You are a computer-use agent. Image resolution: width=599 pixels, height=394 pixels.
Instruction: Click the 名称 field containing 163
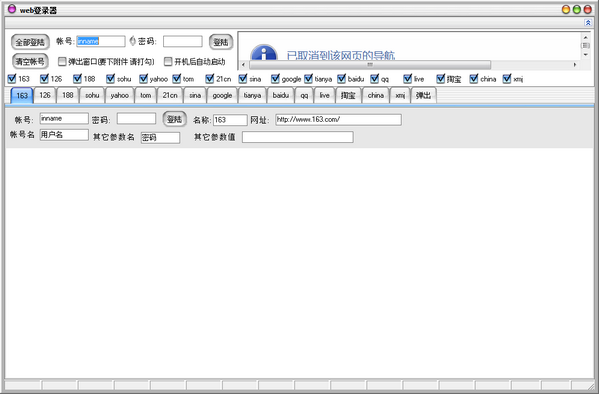[x=230, y=120]
